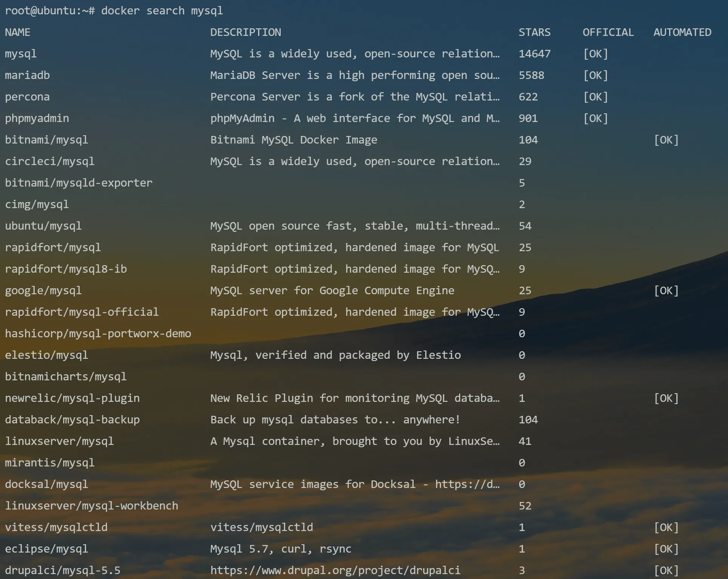
Task: Click the OFFICIAL column header
Action: pyautogui.click(x=608, y=32)
